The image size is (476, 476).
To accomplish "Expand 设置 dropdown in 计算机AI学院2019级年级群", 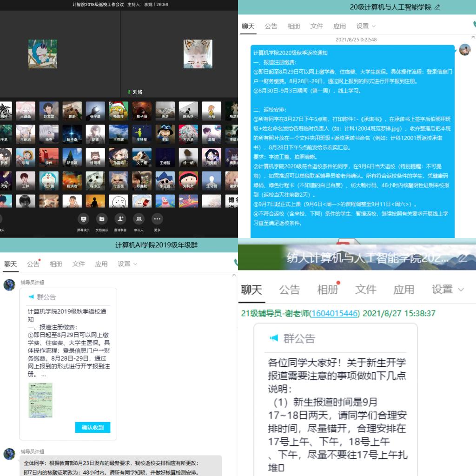I will tap(127, 264).
